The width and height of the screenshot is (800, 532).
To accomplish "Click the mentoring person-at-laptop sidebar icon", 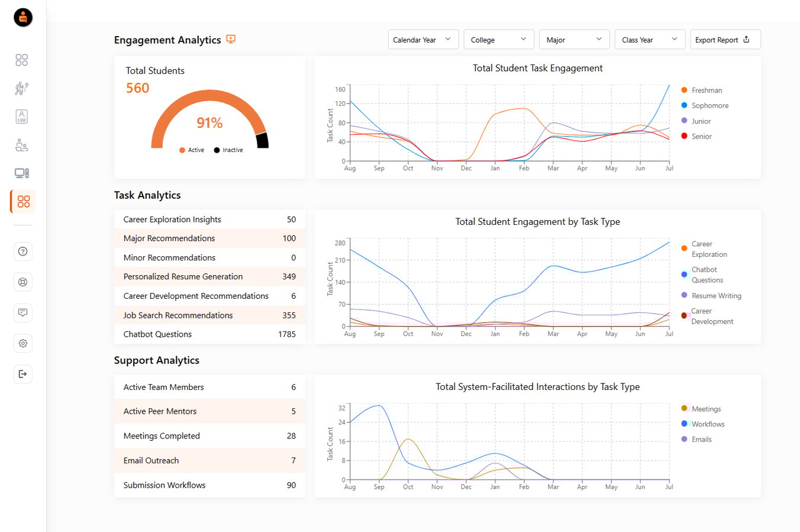I will tap(21, 144).
